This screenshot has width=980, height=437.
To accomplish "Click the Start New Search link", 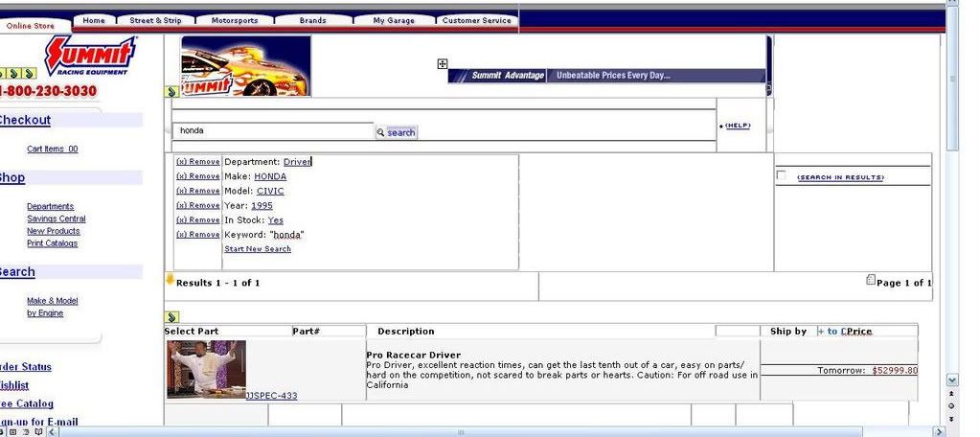I will pyautogui.click(x=258, y=249).
